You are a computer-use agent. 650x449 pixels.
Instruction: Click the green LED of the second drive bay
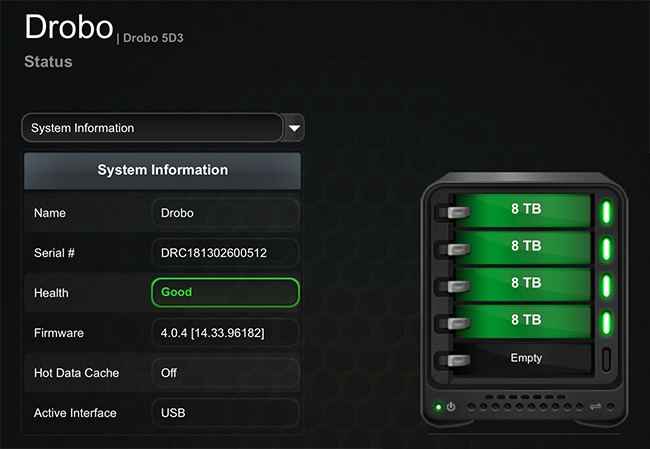point(606,249)
